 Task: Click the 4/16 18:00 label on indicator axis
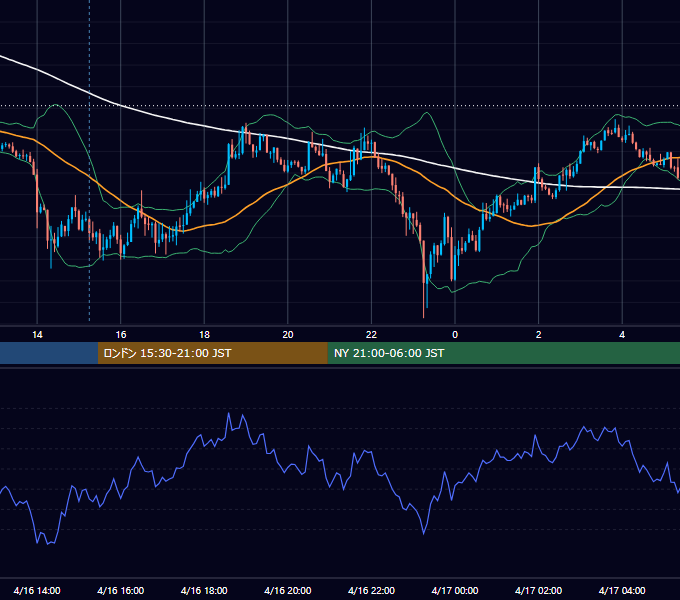[x=204, y=590]
